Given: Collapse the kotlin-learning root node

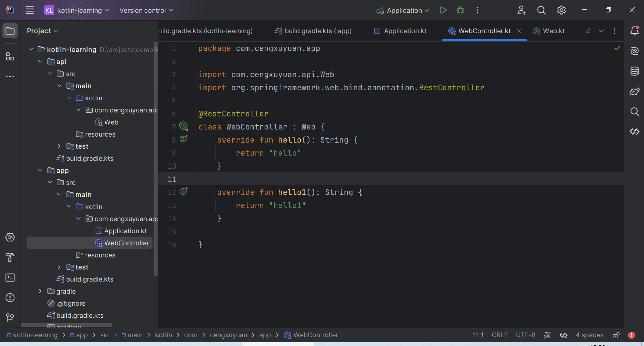Looking at the screenshot, I should click(x=31, y=49).
